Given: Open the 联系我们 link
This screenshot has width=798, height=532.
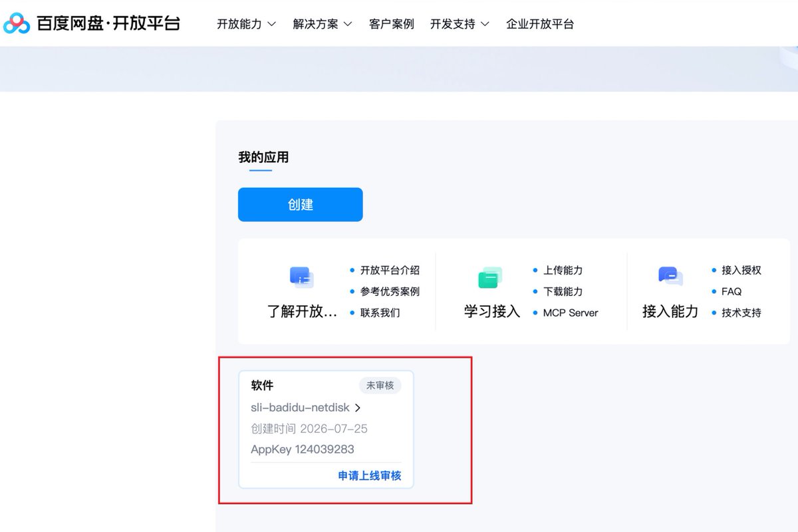Looking at the screenshot, I should tap(380, 313).
